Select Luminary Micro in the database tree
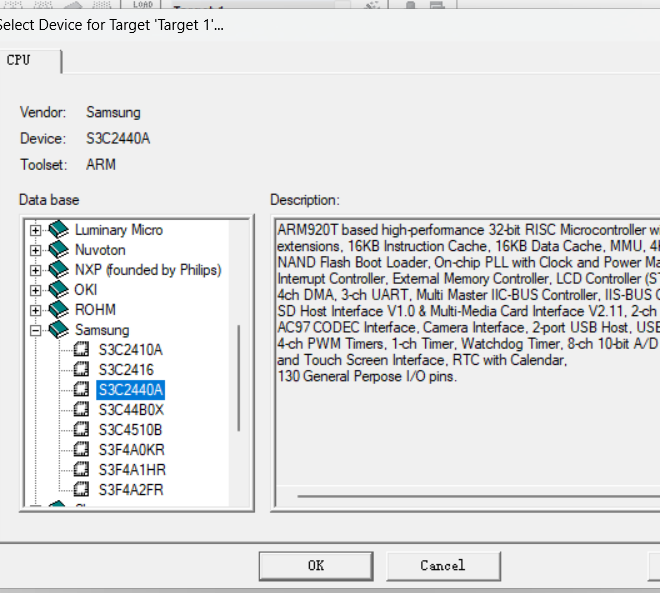 coord(119,230)
